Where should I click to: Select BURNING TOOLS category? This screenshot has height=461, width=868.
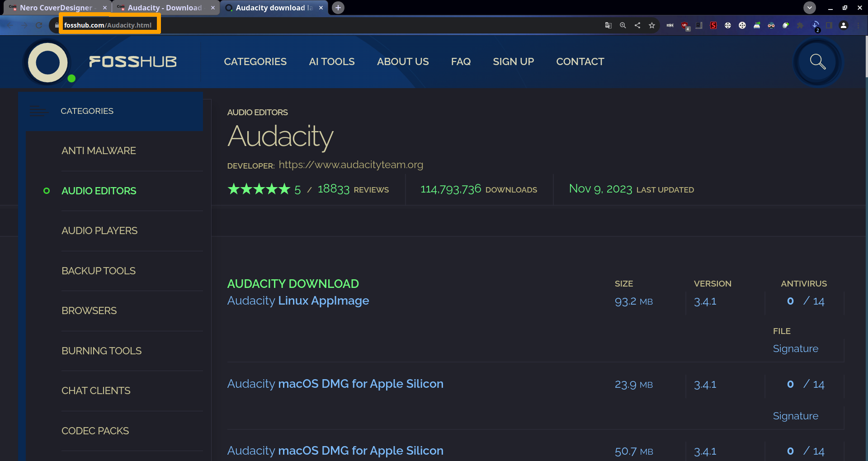click(101, 351)
